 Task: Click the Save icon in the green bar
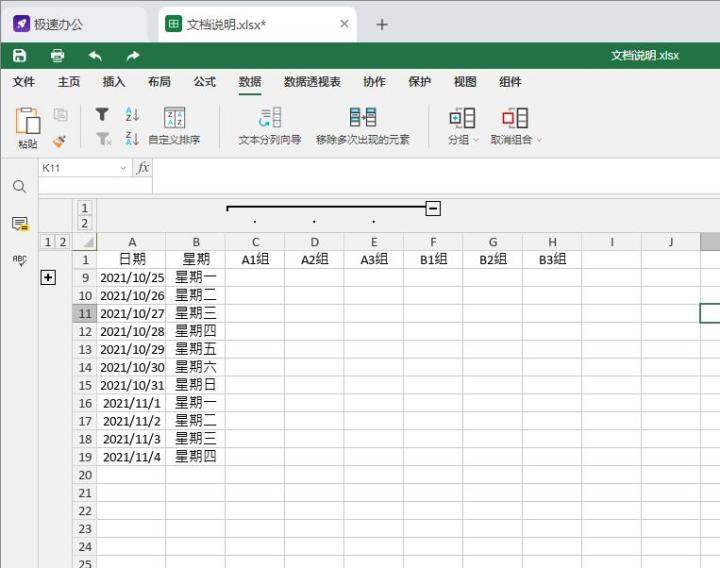tap(19, 56)
